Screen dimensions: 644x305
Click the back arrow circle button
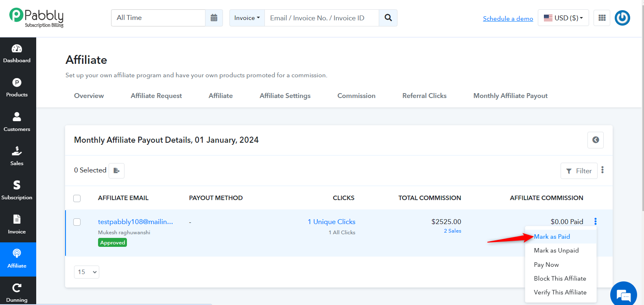click(x=596, y=140)
